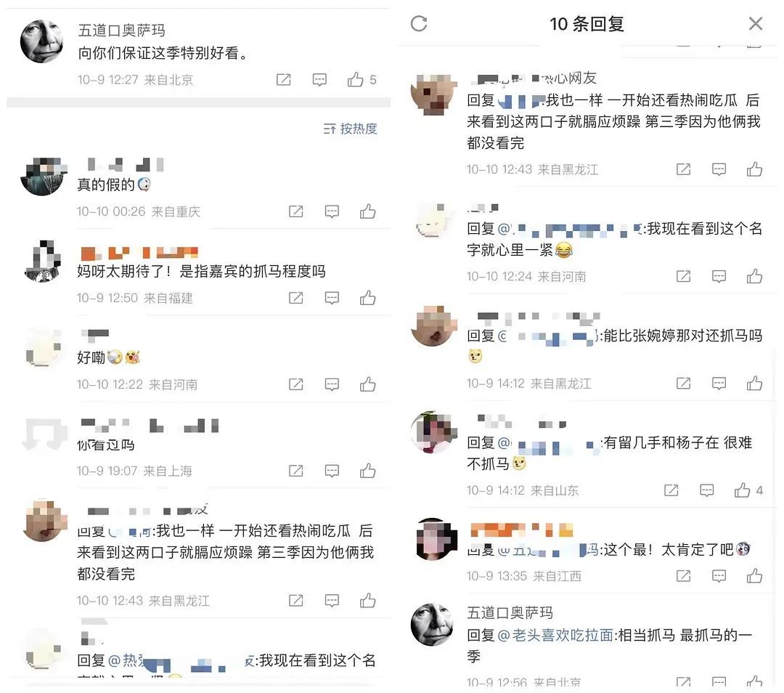Close the 10 条回复 panel
This screenshot has width=784, height=693.
pyautogui.click(x=756, y=23)
